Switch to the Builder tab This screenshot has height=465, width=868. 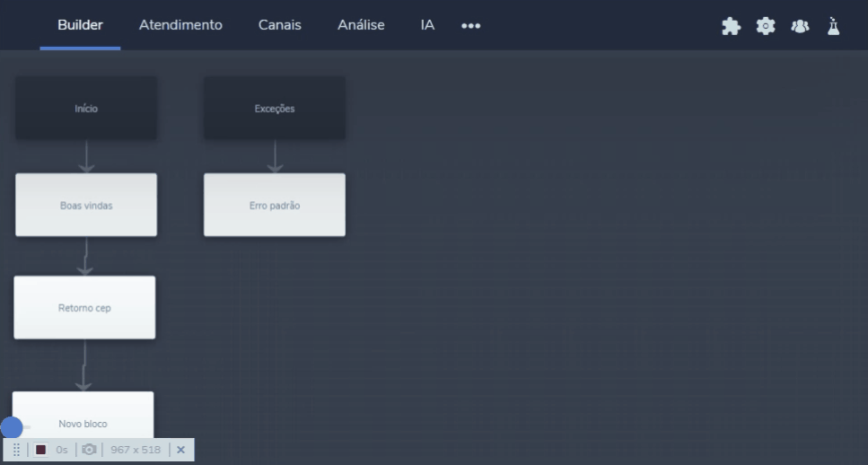[80, 25]
